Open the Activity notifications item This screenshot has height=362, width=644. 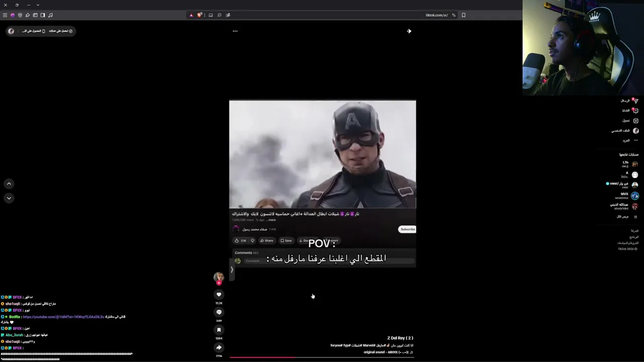point(629,111)
